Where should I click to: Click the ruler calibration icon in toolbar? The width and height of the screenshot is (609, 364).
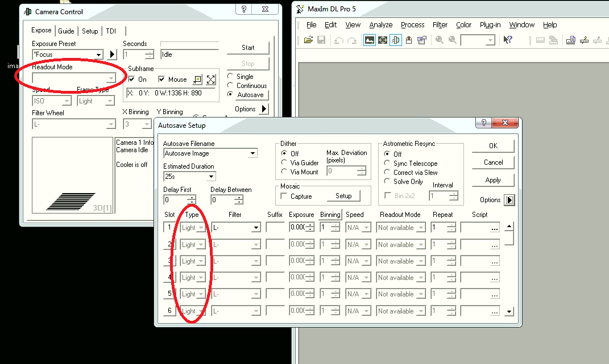[584, 40]
